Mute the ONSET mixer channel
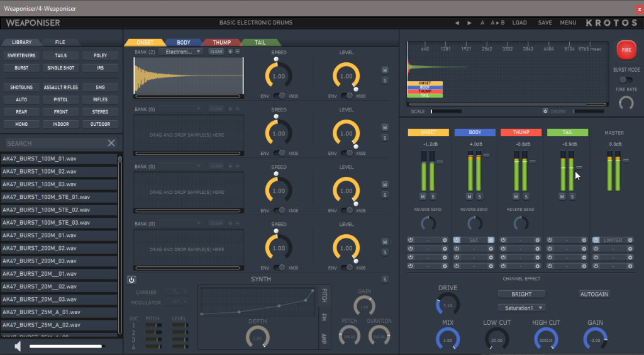The image size is (644, 355). tap(424, 196)
